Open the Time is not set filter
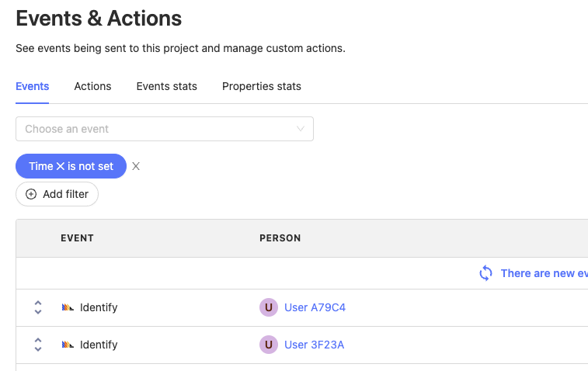The image size is (588, 371). (x=71, y=166)
